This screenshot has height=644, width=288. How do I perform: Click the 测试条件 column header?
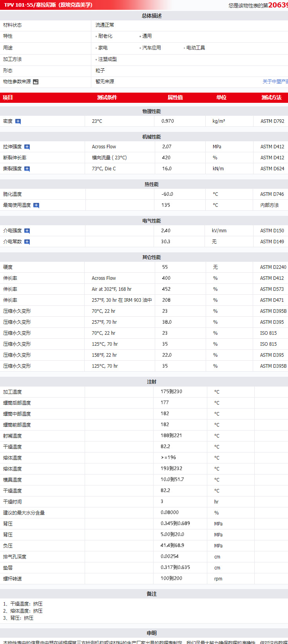pos(107,97)
